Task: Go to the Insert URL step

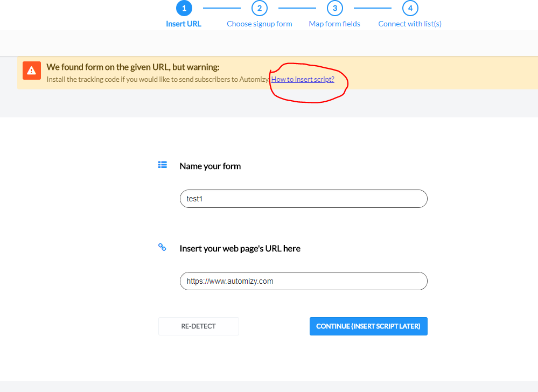Action: tap(184, 24)
